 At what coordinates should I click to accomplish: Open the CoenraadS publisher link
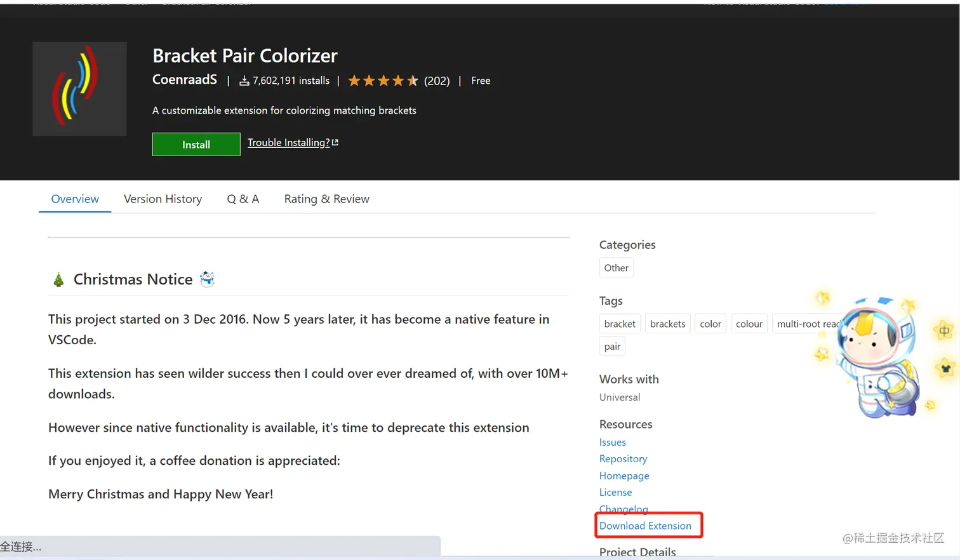pos(185,79)
